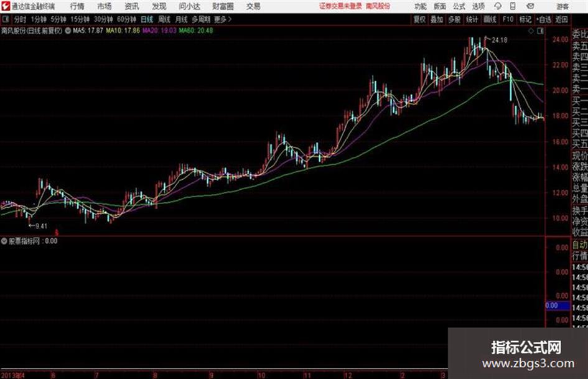Viewport: 588px width, 379px height.
Task: Click the 18.00 price axis label
Action: tap(560, 116)
